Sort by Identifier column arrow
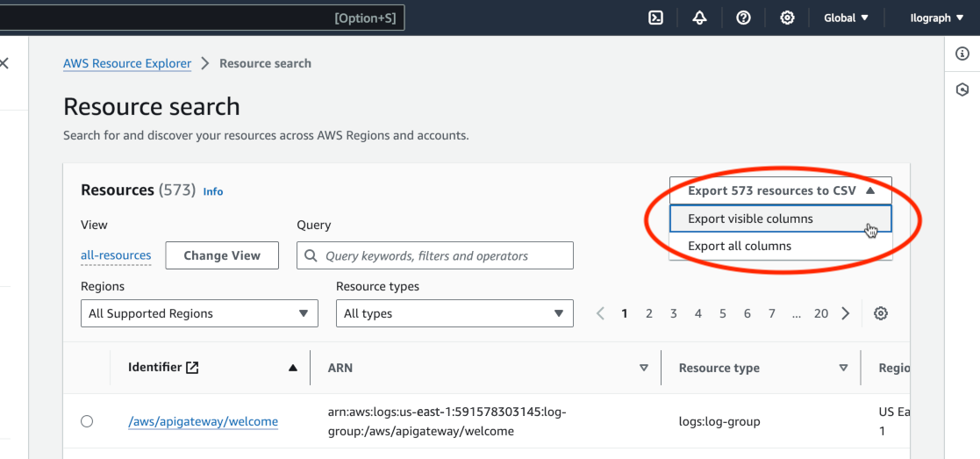This screenshot has height=459, width=980. 293,368
